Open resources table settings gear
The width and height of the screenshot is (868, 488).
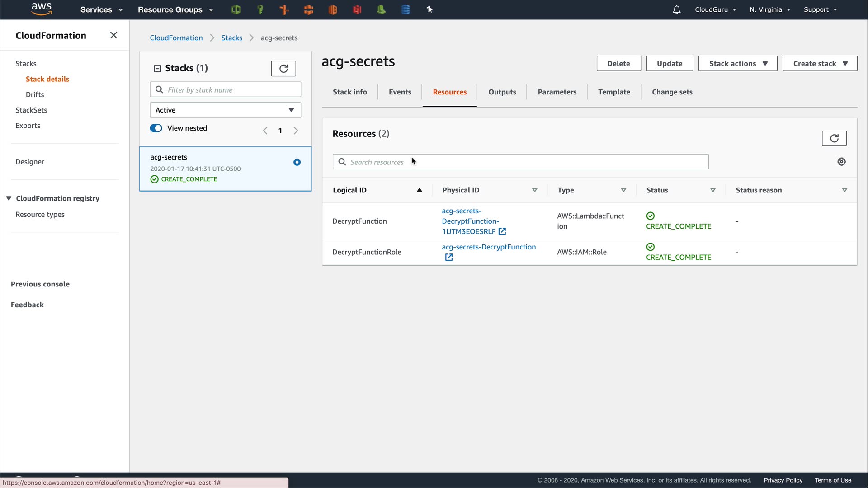point(841,162)
